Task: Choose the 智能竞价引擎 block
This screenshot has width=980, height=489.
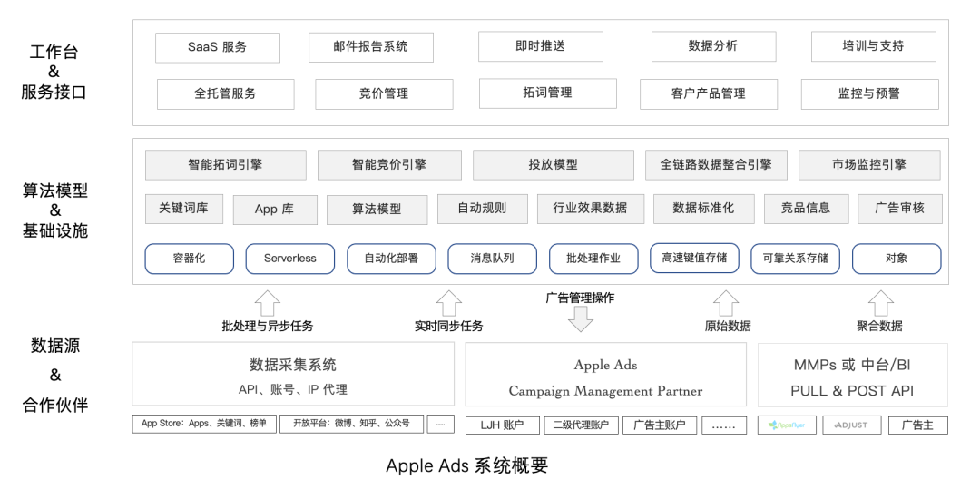Action: pos(389,165)
